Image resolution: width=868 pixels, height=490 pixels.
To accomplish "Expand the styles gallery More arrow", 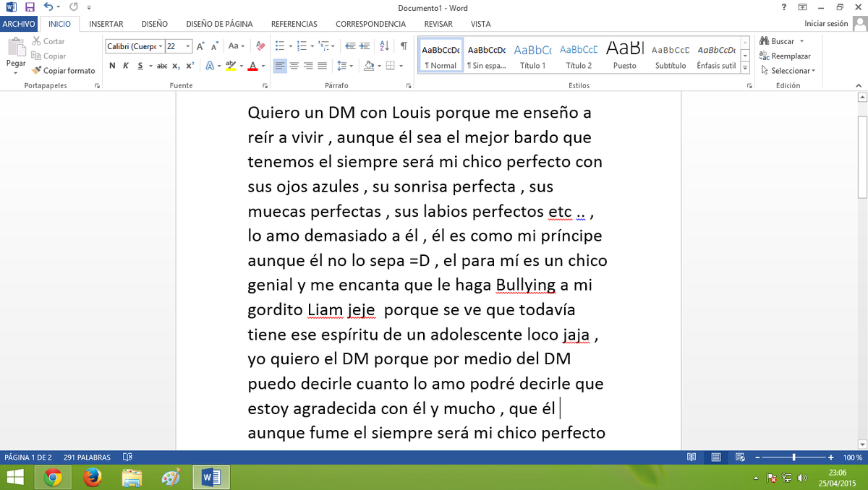I will click(745, 68).
